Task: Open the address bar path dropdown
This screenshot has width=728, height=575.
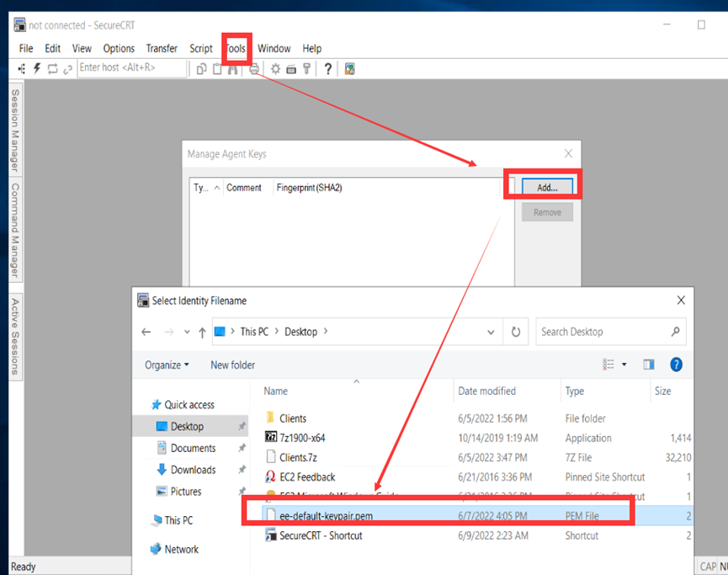Action: (x=491, y=332)
